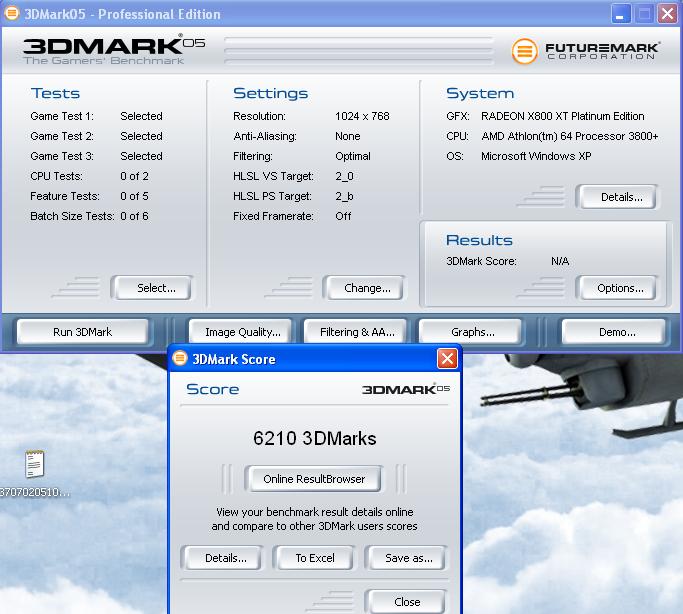
Task: Launch the Demo... button
Action: point(614,332)
